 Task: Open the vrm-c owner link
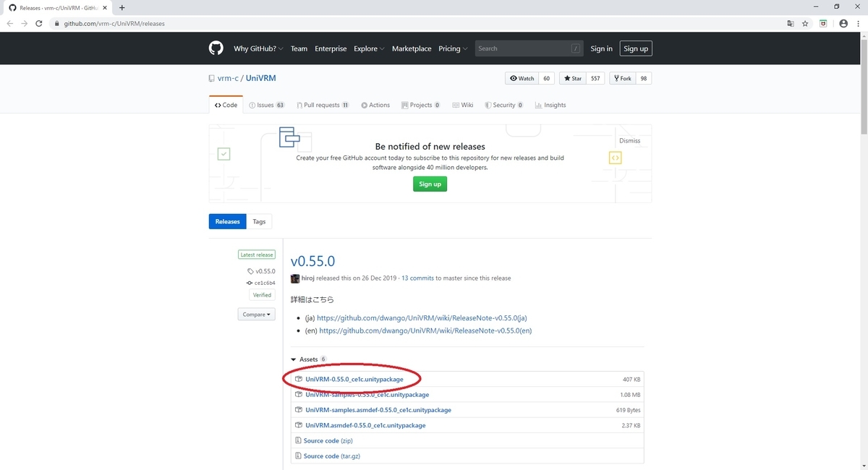click(x=228, y=78)
